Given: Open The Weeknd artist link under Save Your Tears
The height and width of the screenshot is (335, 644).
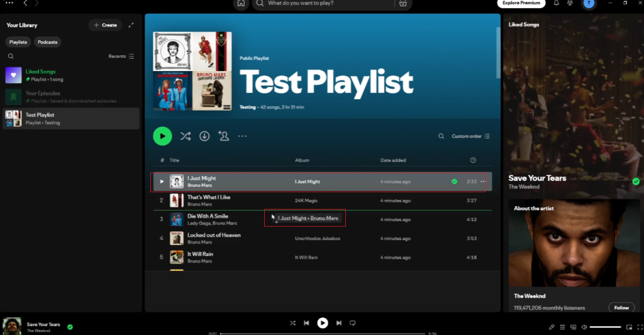Looking at the screenshot, I should [x=524, y=187].
